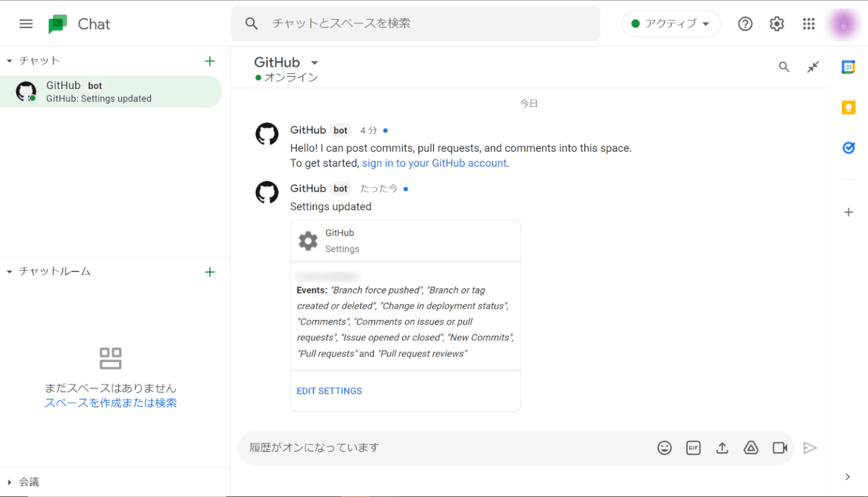The height and width of the screenshot is (497, 868).
Task: Click the 今日 date separator label
Action: click(x=529, y=104)
